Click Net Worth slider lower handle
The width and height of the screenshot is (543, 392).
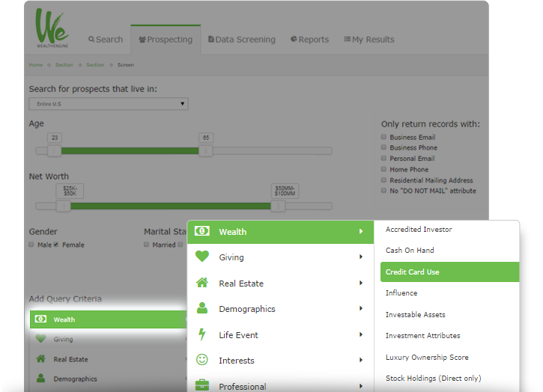coord(64,206)
